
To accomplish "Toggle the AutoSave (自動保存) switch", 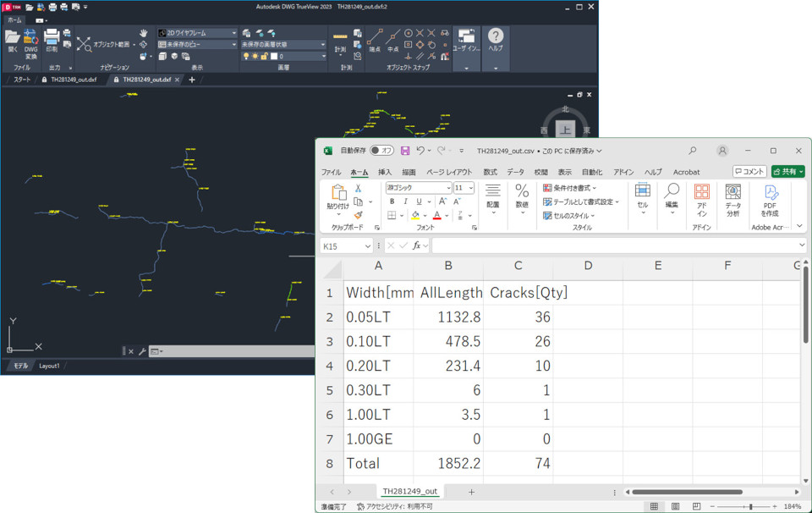I will point(381,151).
